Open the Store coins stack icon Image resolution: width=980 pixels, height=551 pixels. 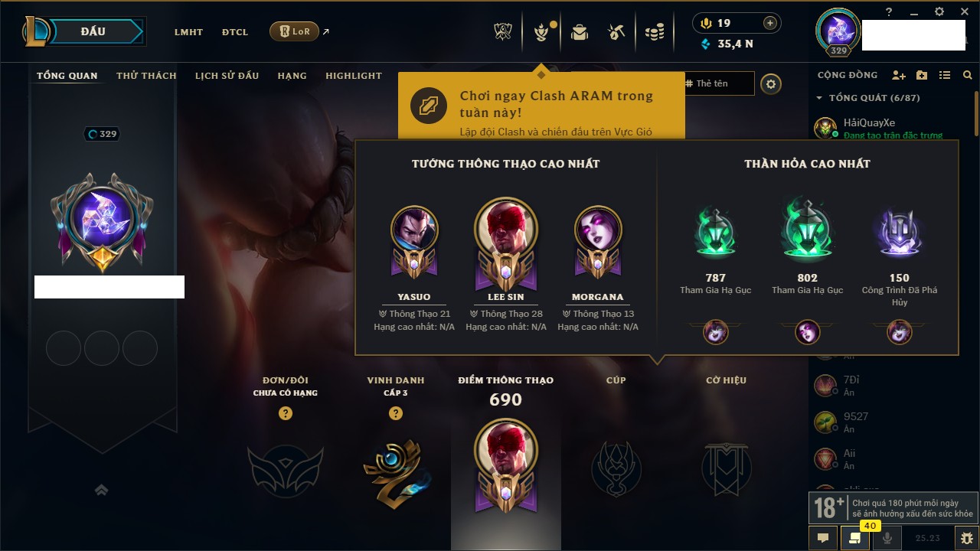(655, 32)
